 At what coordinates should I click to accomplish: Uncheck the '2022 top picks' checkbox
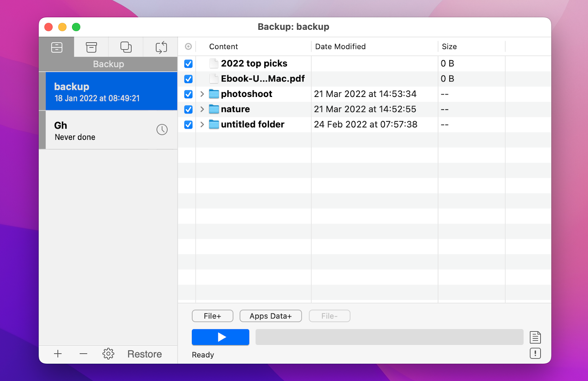[x=188, y=64]
